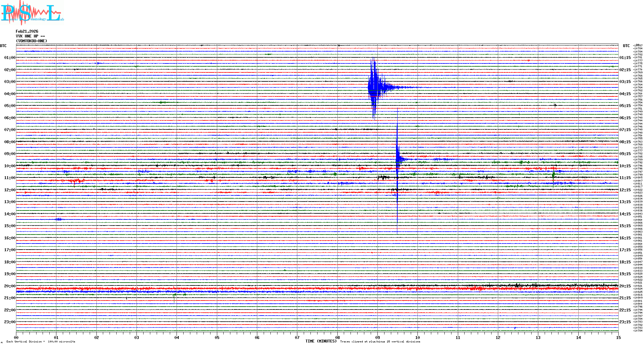The width and height of the screenshot is (644, 346).
Task: Click the right UTC axis label
Action: 626,46
